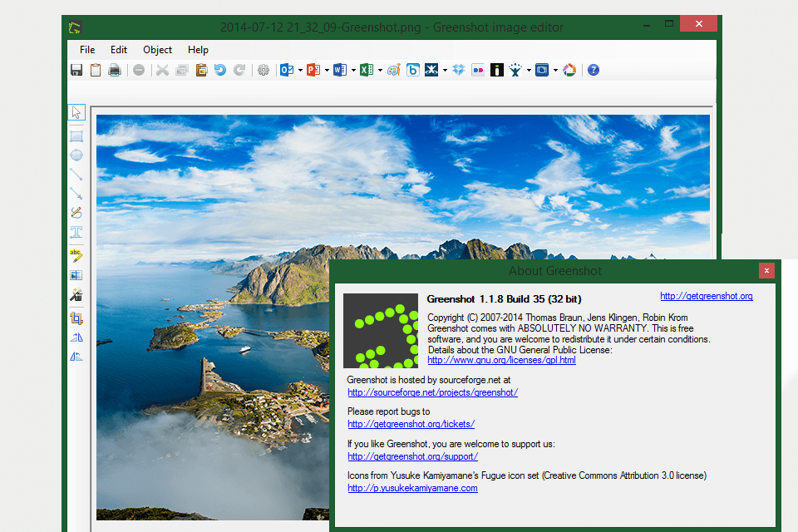Image resolution: width=798 pixels, height=532 pixels.
Task: Select the Rectangle drawing tool
Action: (x=76, y=135)
